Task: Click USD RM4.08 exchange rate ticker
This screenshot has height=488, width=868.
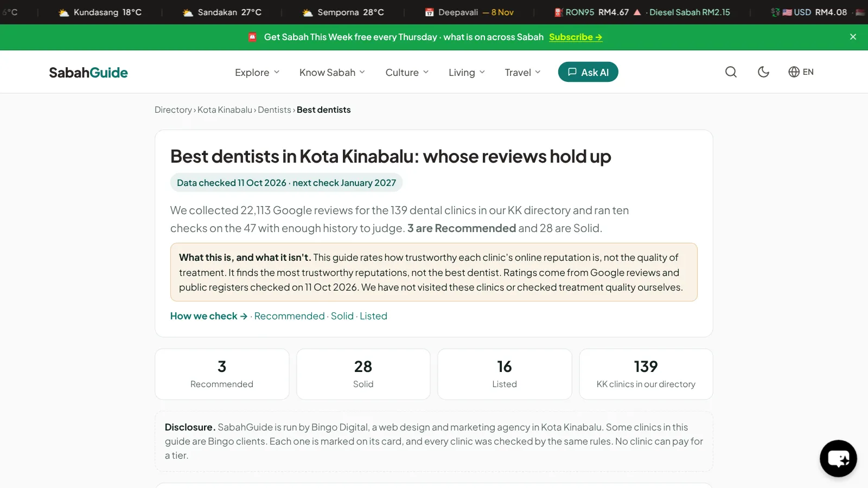Action: pos(809,12)
